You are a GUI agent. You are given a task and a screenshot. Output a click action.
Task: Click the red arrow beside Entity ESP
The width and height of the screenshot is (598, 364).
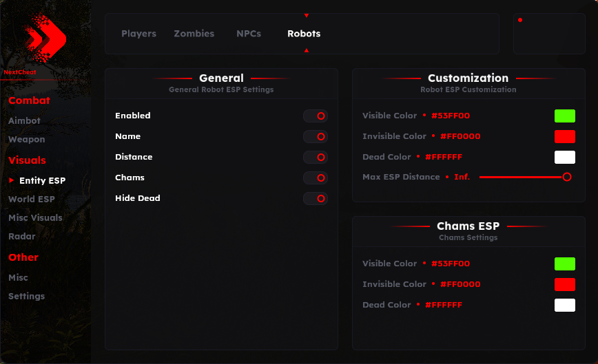click(x=12, y=180)
